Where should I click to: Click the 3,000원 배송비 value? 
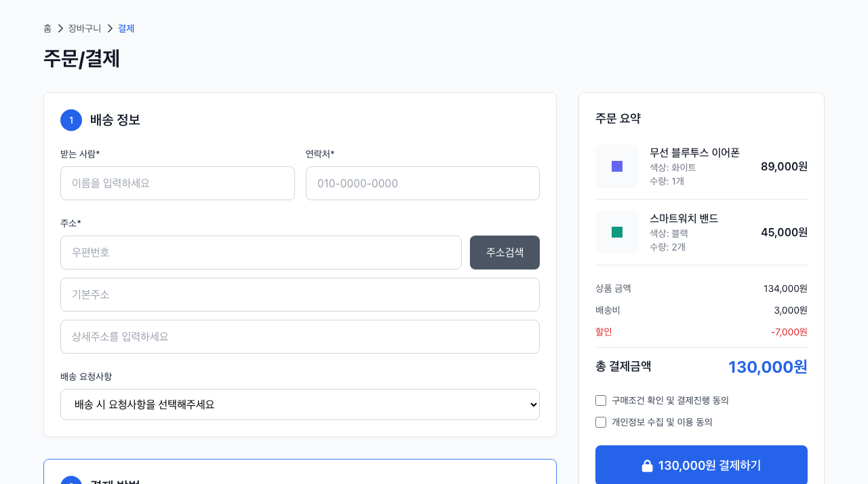791,310
